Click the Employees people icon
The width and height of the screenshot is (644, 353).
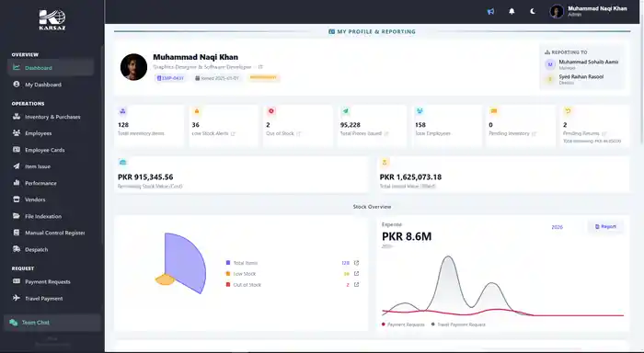point(17,133)
